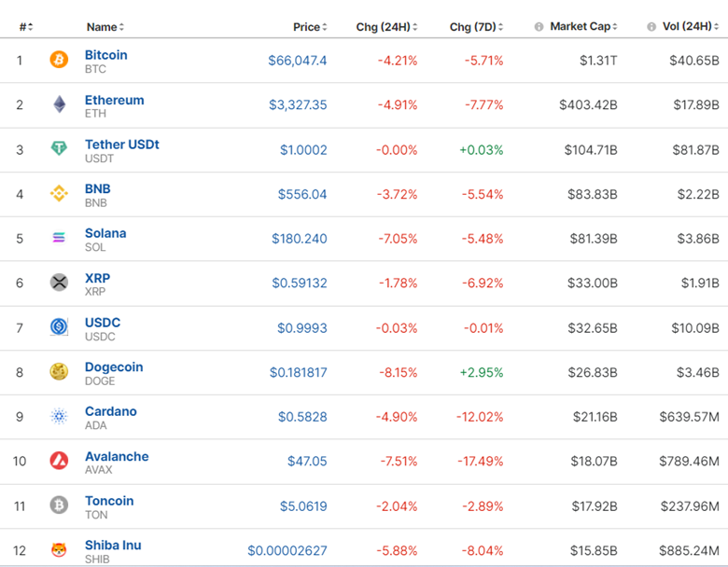This screenshot has width=728, height=567.
Task: Open the Cardano coin page link
Action: click(110, 411)
